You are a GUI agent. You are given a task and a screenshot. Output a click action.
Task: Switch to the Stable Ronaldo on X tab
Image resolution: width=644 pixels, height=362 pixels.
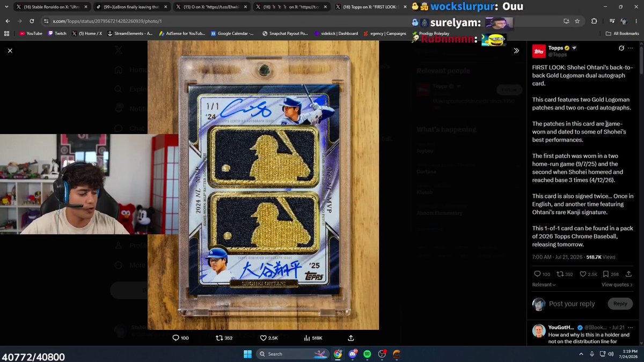pos(51,7)
